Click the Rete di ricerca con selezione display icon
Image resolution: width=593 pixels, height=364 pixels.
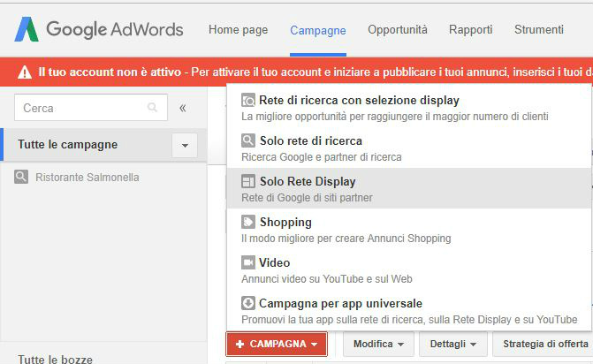tap(248, 100)
